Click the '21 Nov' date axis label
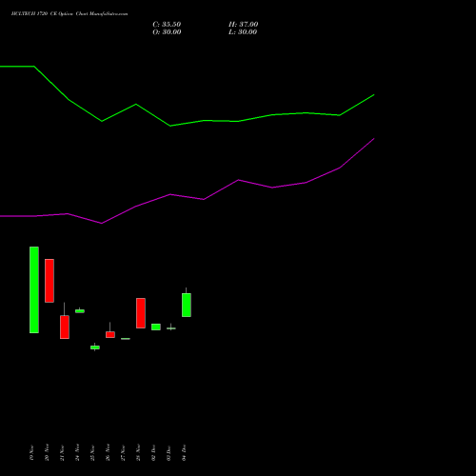476x476 pixels. click(x=62, y=453)
